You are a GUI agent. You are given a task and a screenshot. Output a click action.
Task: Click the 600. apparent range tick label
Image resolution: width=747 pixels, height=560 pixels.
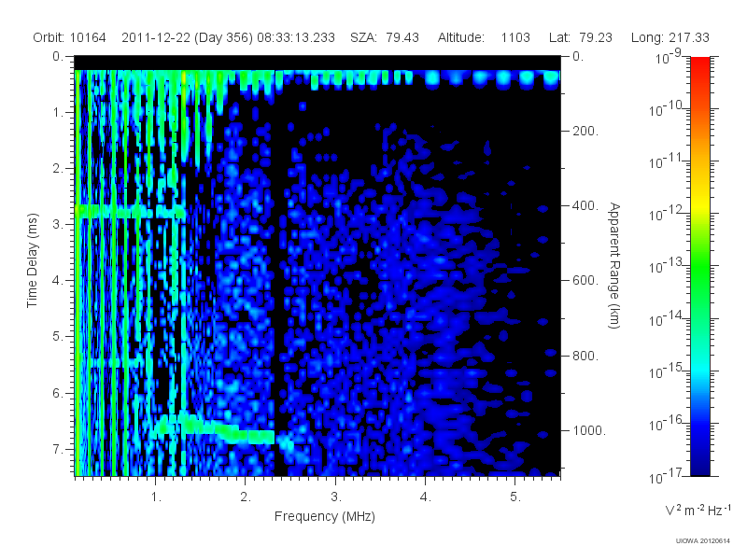coord(585,281)
